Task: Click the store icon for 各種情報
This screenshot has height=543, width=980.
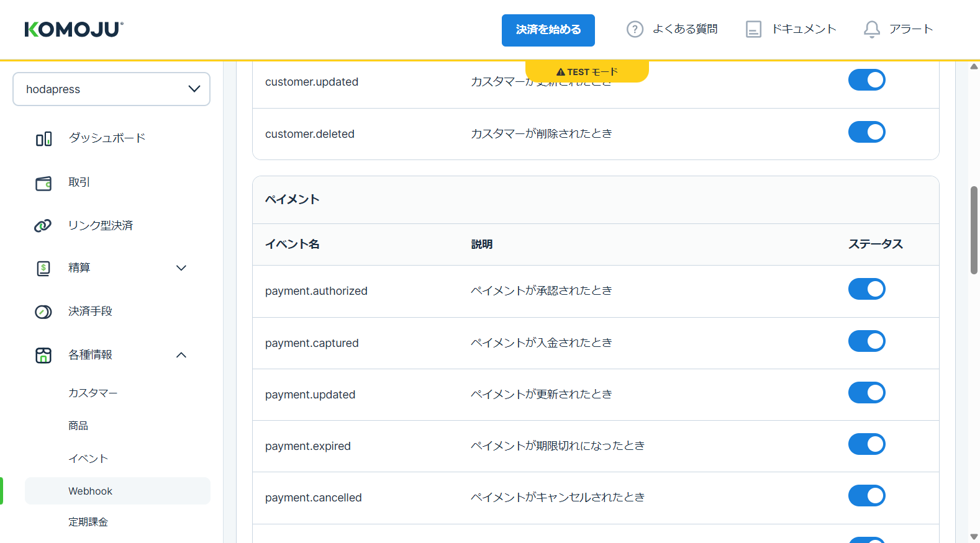Action: (43, 355)
